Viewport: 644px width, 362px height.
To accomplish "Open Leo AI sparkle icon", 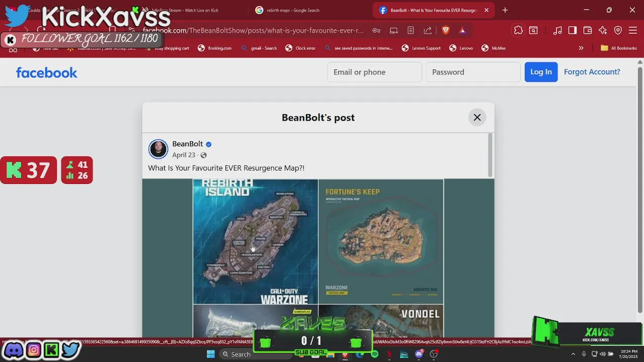I will coord(603,31).
